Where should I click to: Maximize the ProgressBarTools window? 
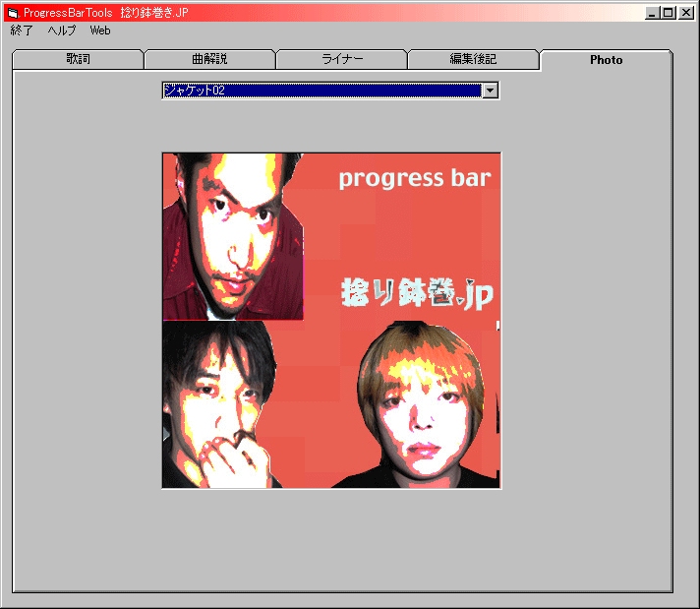tap(668, 13)
